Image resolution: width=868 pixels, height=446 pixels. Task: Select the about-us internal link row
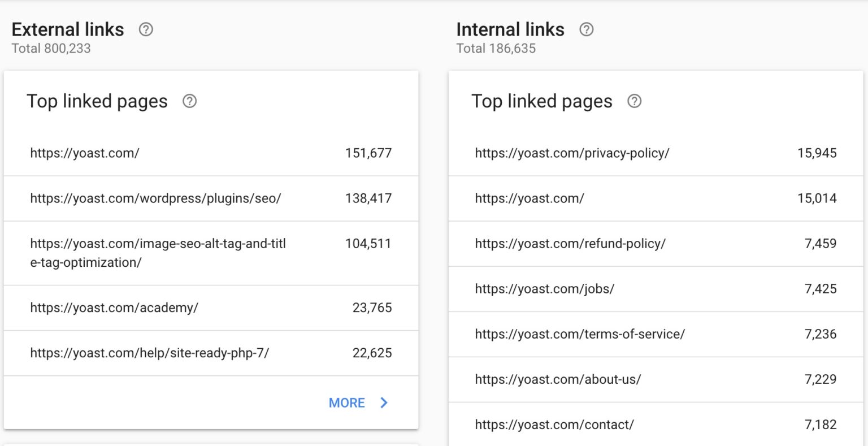pyautogui.click(x=656, y=379)
